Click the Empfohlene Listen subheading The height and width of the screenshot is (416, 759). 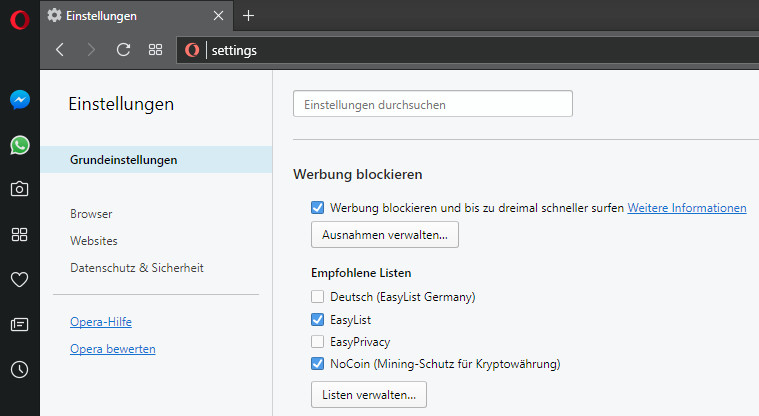(x=361, y=273)
